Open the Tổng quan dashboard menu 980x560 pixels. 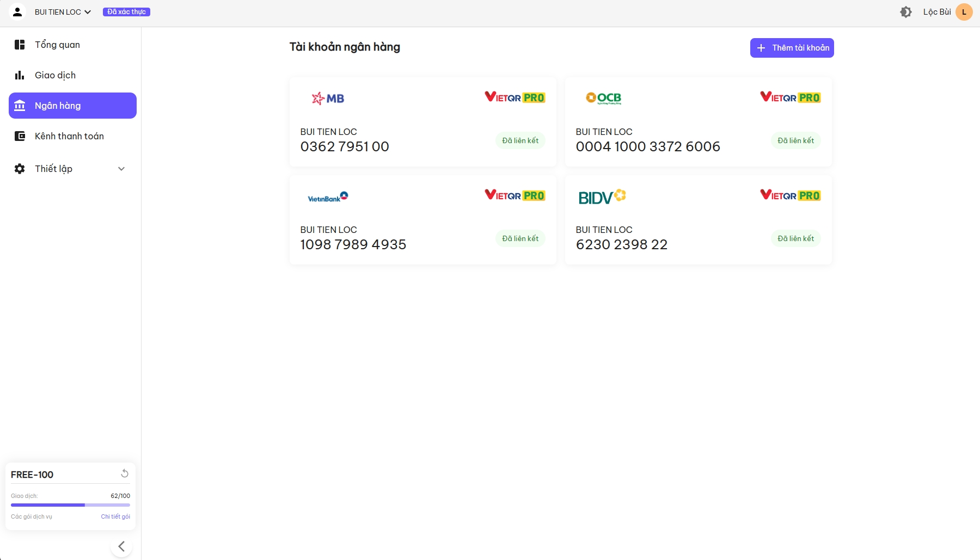click(72, 45)
